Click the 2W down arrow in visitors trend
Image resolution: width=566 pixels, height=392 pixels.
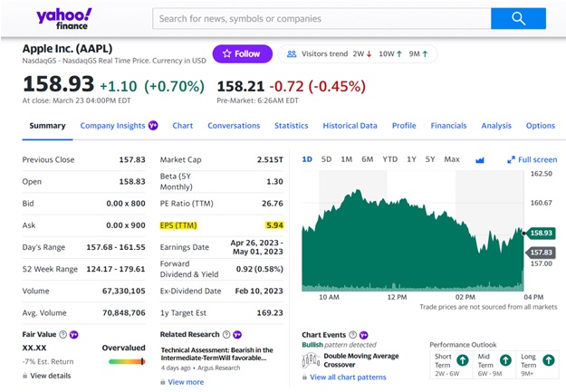pyautogui.click(x=369, y=53)
